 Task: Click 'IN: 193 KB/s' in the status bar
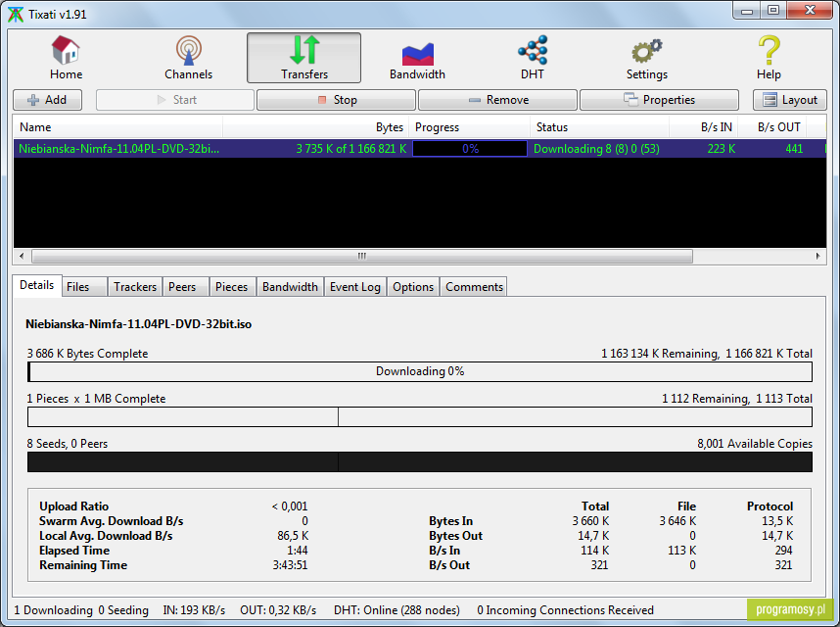tap(194, 610)
